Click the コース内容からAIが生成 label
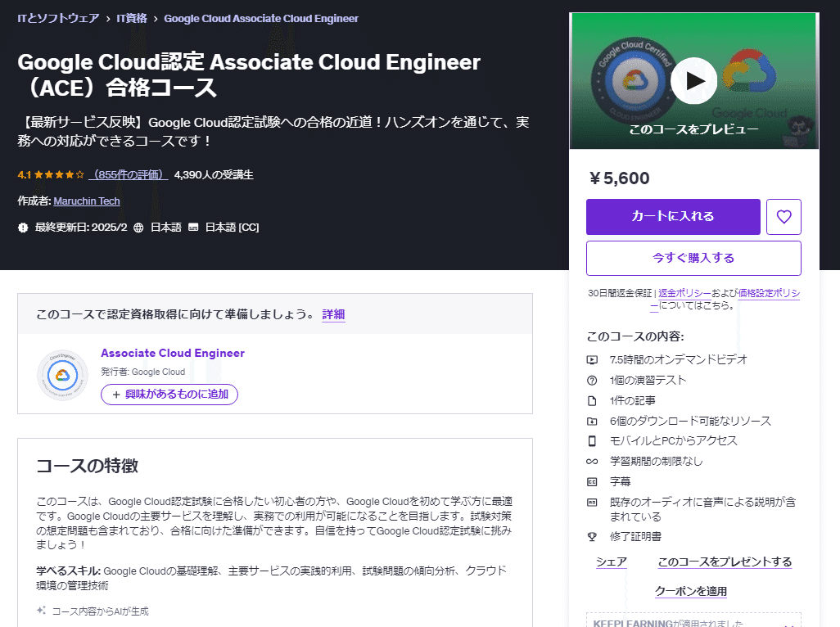Screen dimensions: 840x627 click(x=100, y=611)
